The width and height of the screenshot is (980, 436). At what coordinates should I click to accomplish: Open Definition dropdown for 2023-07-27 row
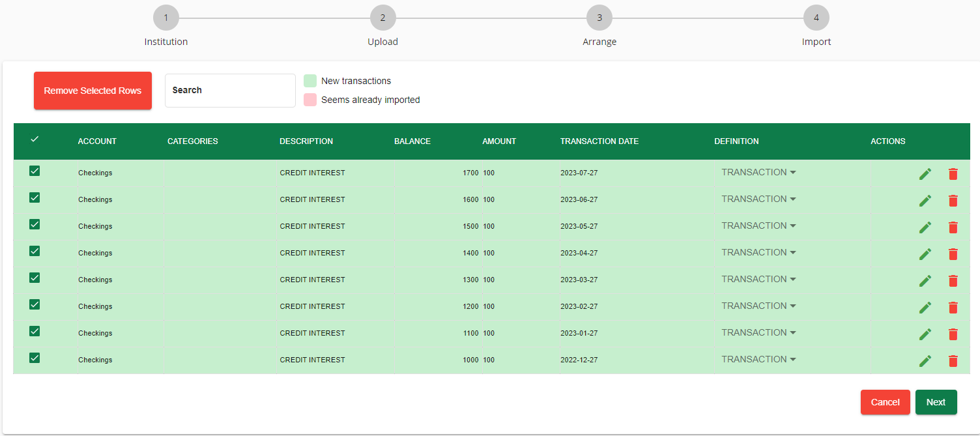[758, 173]
